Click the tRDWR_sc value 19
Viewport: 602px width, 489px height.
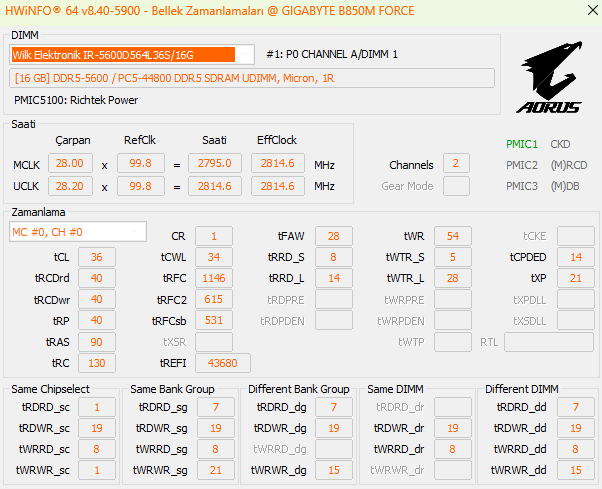tap(97, 428)
